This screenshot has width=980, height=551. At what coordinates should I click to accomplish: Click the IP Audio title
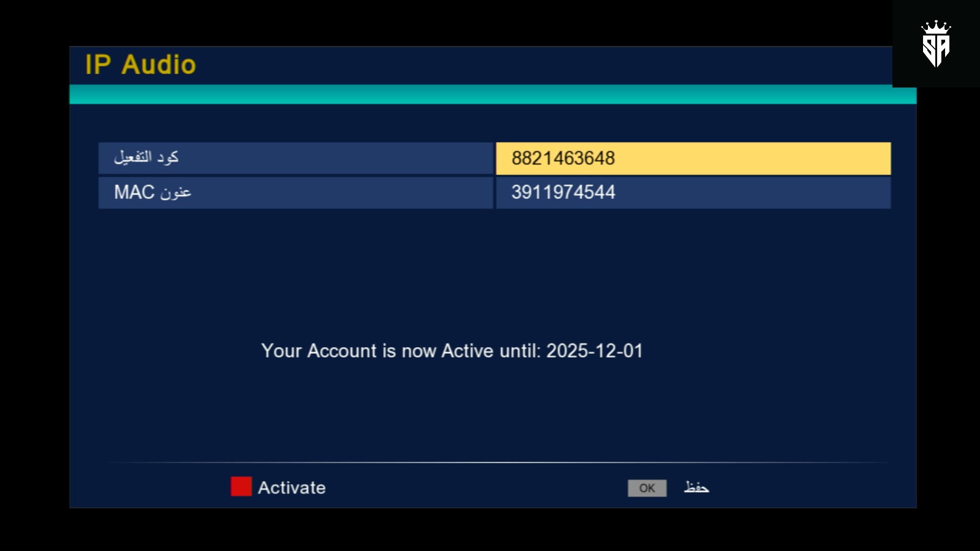point(141,65)
